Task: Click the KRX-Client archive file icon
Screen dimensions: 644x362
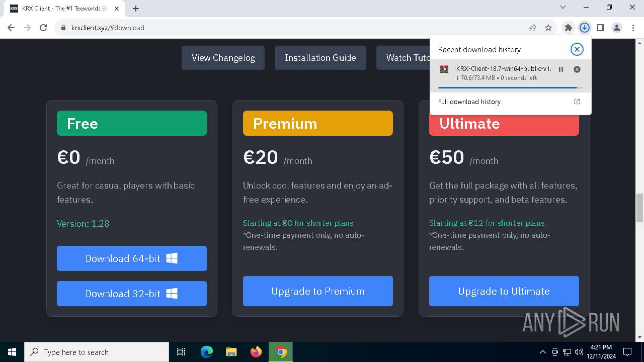Action: coord(444,69)
